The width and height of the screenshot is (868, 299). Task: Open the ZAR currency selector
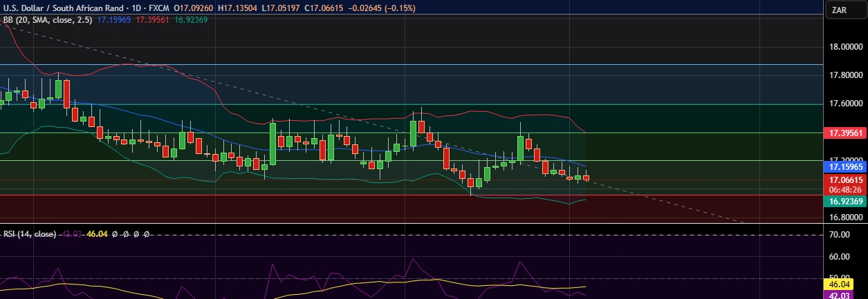coord(840,10)
